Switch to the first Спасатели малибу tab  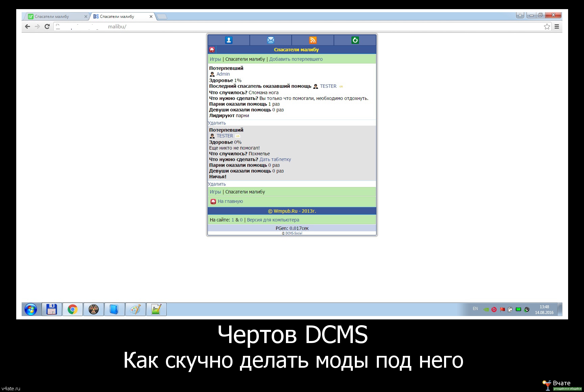click(54, 17)
